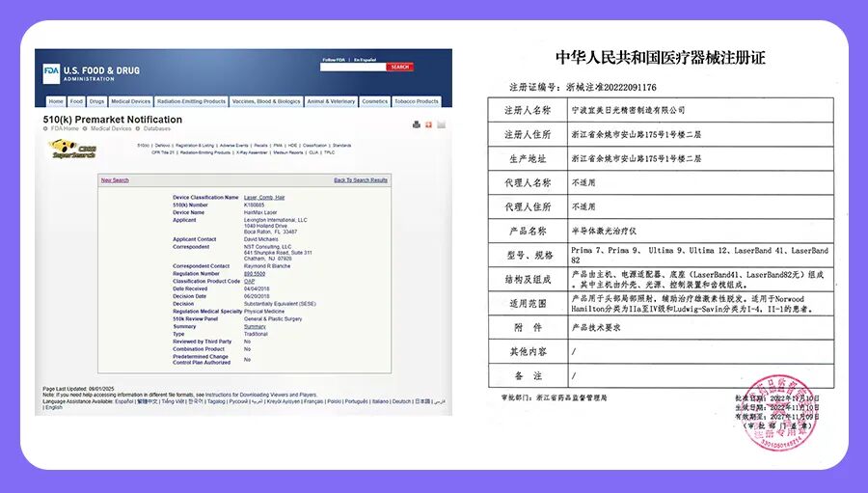Click the Português language link
The height and width of the screenshot is (493, 868).
(x=357, y=401)
